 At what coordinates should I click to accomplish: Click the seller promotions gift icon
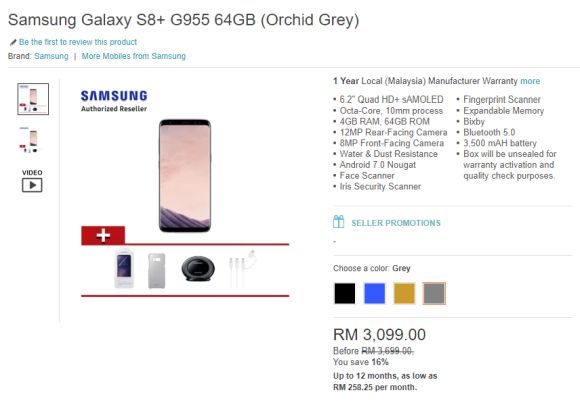click(338, 222)
